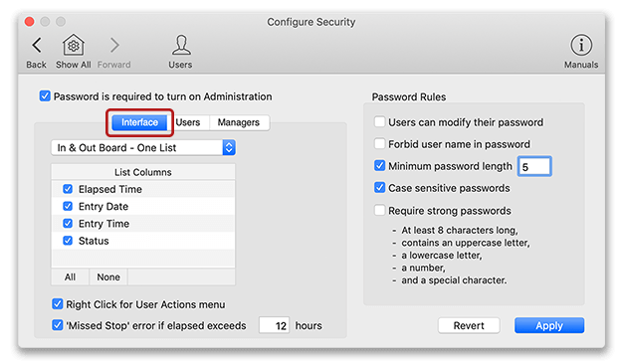Toggle Minimum password length checkbox
Image resolution: width=622 pixels, height=364 pixels.
click(x=379, y=165)
